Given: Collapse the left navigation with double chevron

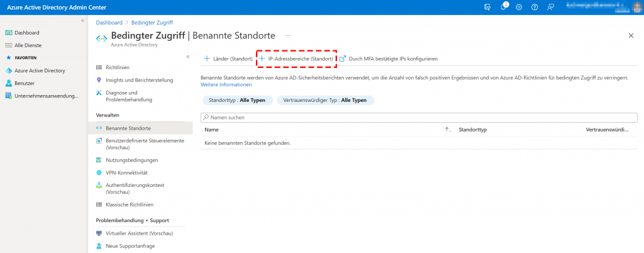Looking at the screenshot, I should [x=82, y=21].
